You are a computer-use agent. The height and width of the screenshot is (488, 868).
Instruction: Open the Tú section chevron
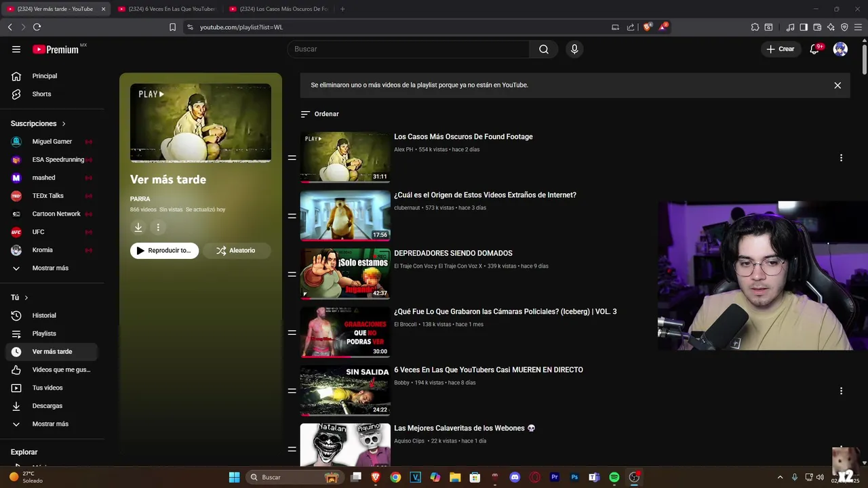(26, 298)
